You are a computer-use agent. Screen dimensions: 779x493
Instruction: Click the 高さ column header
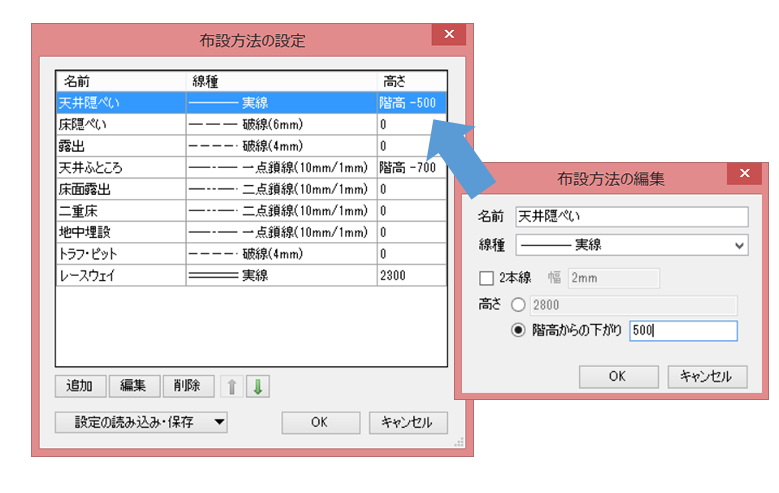412,81
